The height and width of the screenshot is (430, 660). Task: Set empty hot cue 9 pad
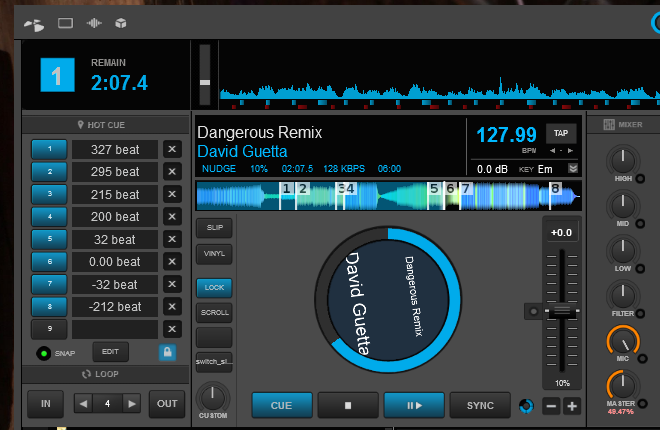[49, 329]
